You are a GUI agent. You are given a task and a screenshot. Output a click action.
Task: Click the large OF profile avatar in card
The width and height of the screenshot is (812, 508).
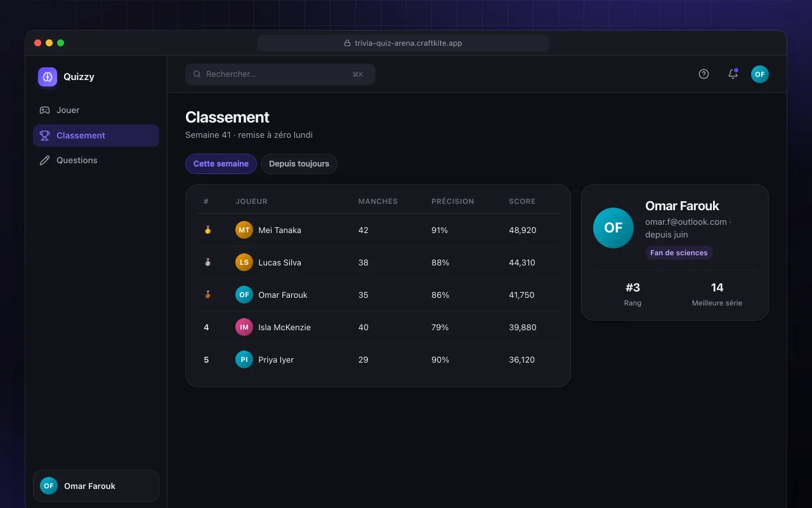[x=613, y=228]
